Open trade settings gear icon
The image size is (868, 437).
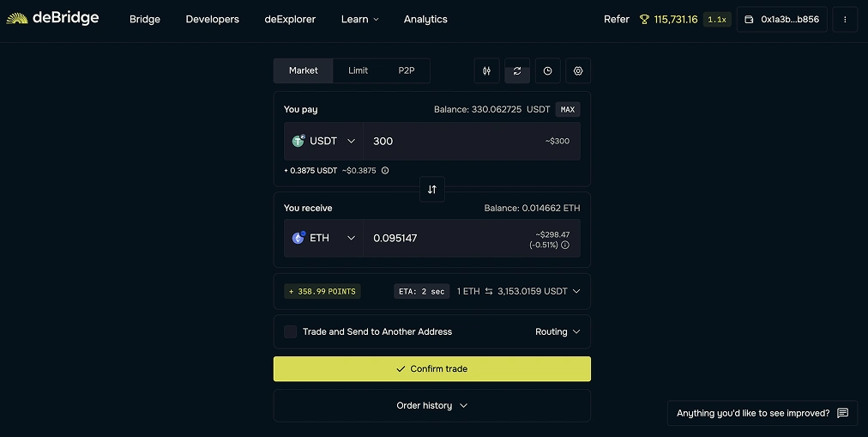578,71
